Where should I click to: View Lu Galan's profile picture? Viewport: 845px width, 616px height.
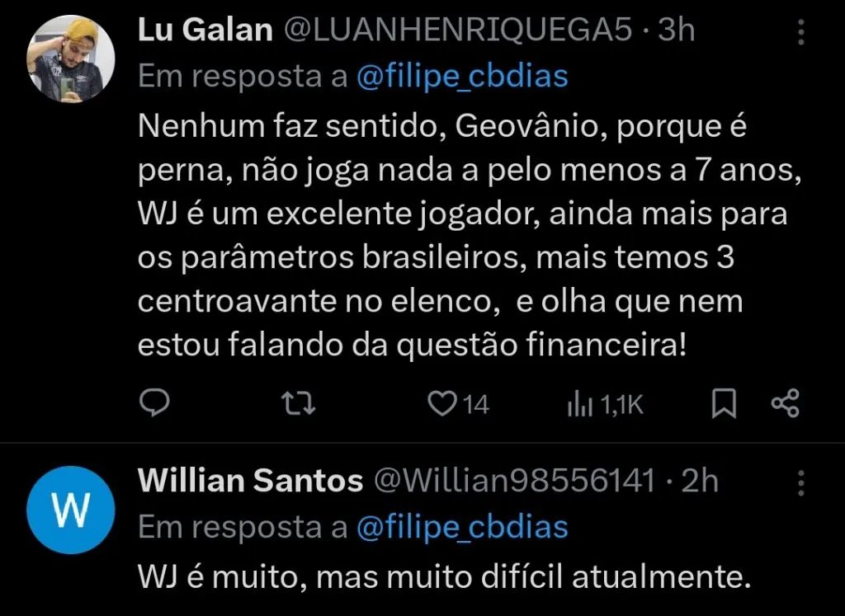pyautogui.click(x=70, y=59)
